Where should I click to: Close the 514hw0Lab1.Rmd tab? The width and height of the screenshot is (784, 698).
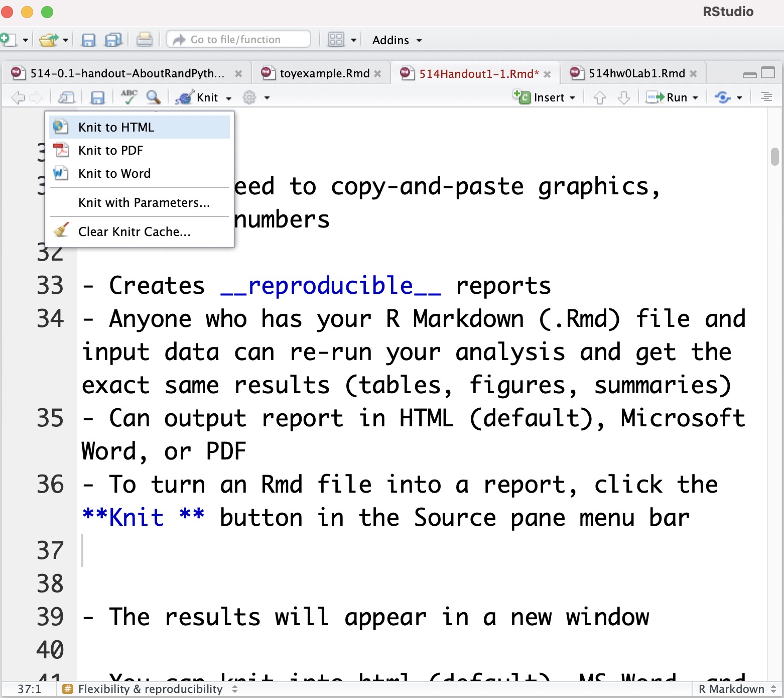coord(693,74)
